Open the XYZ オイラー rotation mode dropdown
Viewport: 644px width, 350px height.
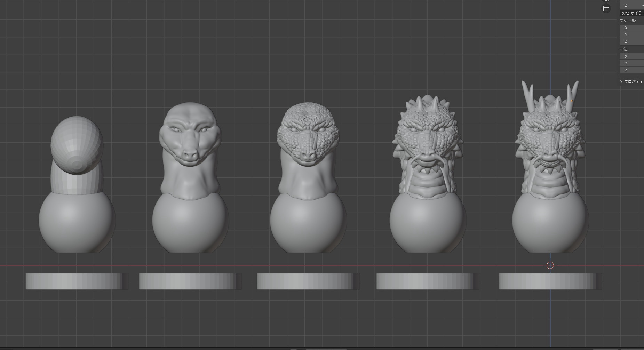632,13
